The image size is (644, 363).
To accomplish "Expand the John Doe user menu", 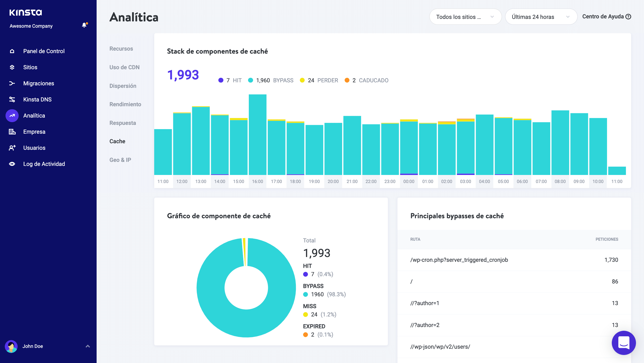I will pyautogui.click(x=88, y=346).
